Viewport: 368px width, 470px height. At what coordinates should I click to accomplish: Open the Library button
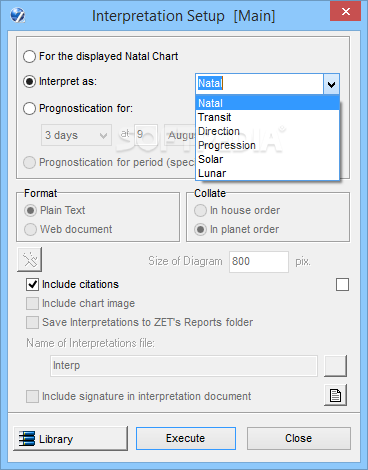pyautogui.click(x=70, y=439)
